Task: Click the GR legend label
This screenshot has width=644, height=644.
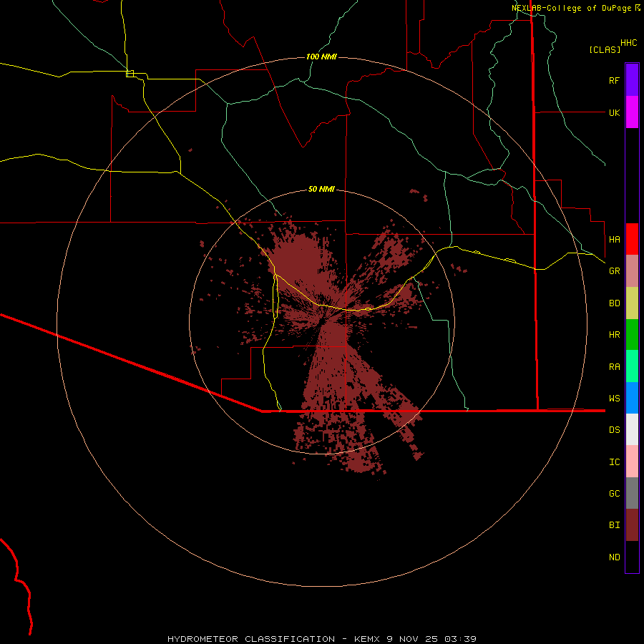Action: click(614, 271)
